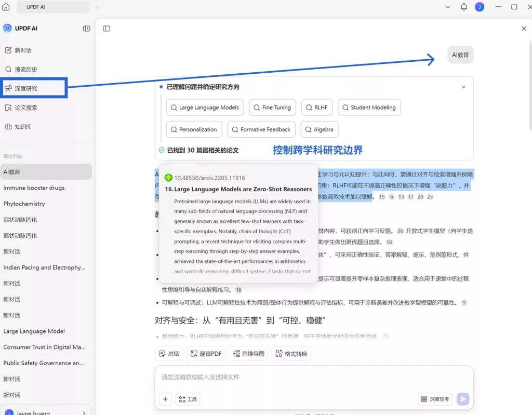Click the Fine Tuning keyword chip
This screenshot has height=415, width=532.
coord(272,107)
